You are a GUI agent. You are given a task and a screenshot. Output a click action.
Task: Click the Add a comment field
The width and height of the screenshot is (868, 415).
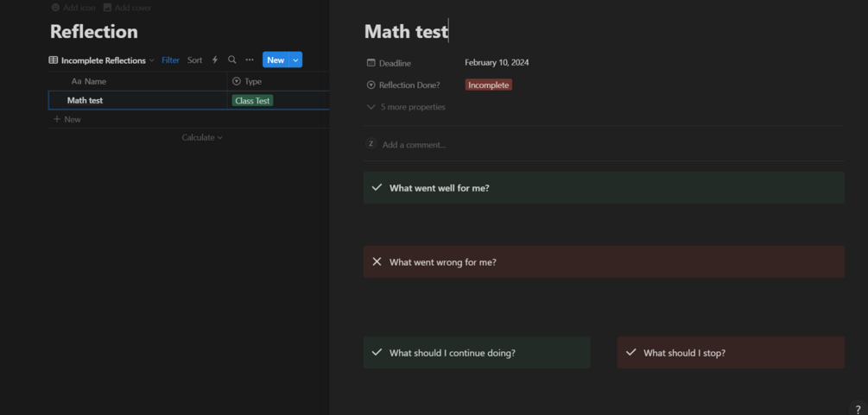point(415,145)
